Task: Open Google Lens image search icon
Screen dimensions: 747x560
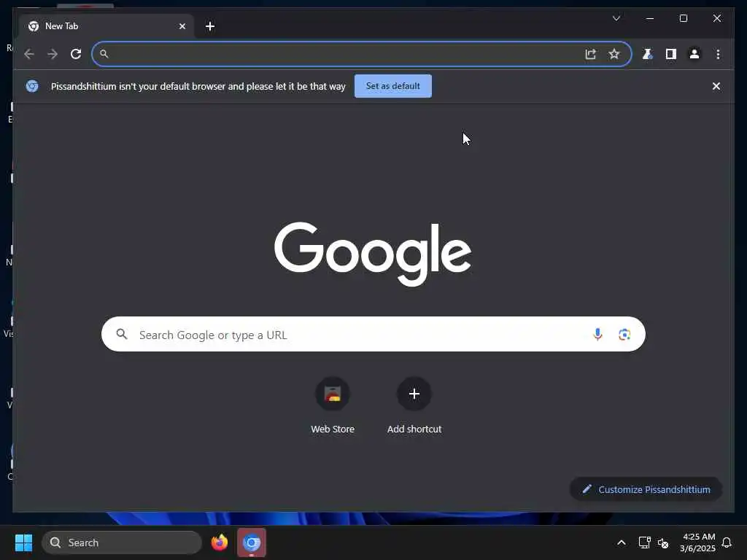Action: [624, 334]
